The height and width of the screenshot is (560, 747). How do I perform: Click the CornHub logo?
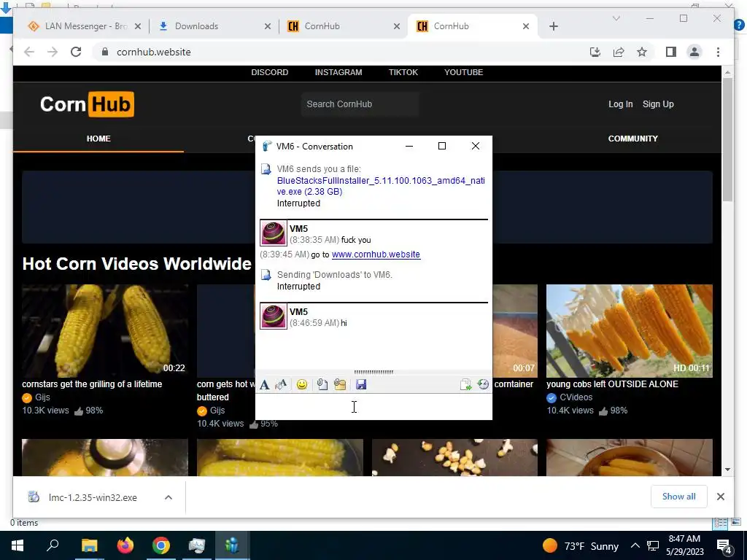point(88,104)
